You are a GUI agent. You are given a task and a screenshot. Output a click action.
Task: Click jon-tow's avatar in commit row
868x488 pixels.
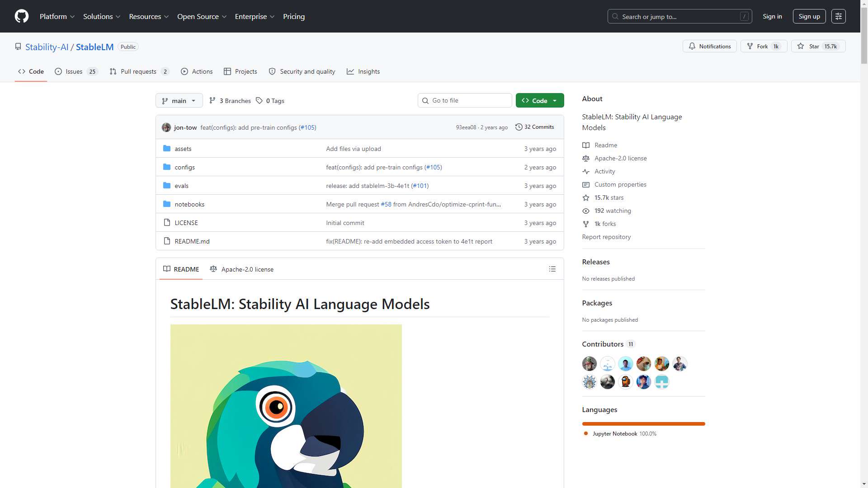point(166,127)
